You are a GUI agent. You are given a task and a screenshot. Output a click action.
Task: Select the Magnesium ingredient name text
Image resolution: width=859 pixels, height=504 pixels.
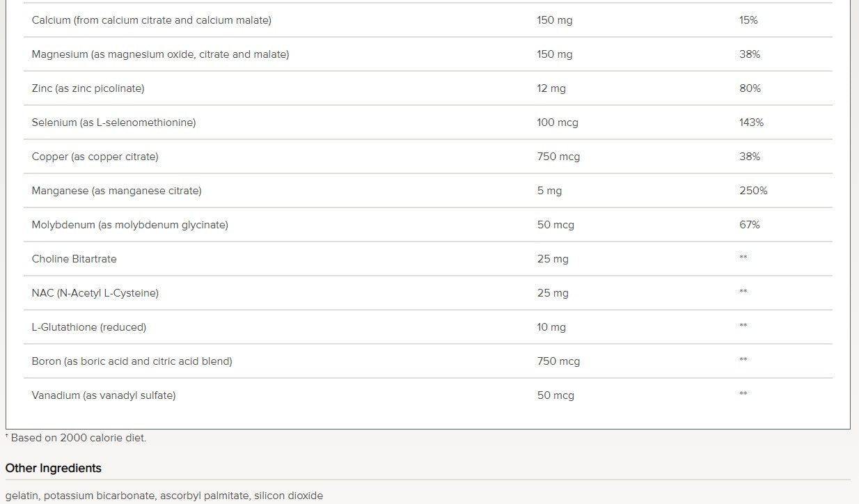[160, 54]
